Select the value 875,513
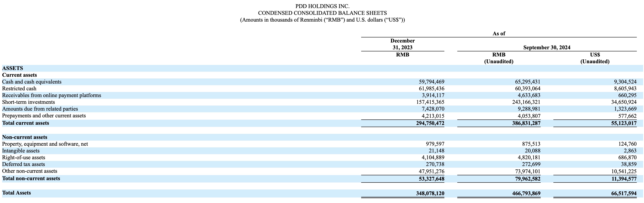 (x=531, y=144)
